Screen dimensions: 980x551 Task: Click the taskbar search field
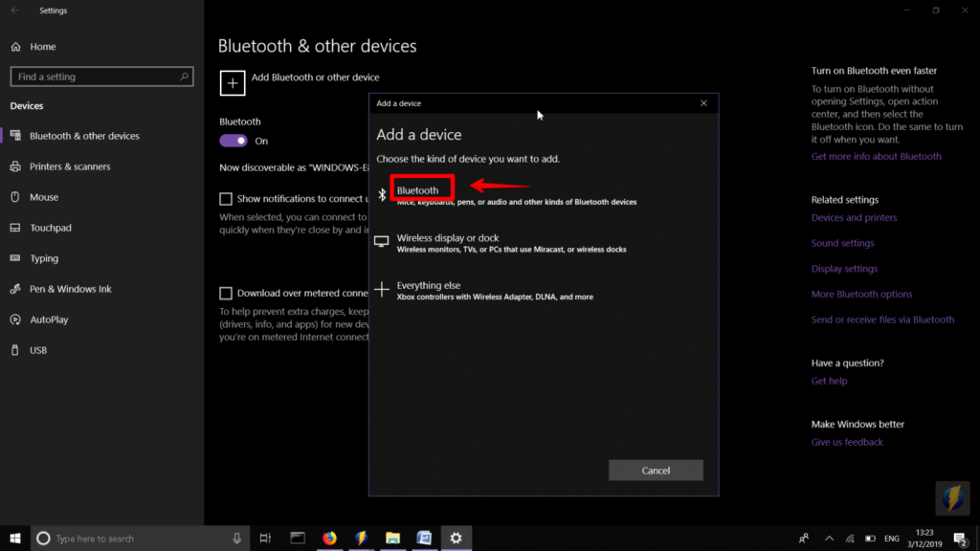(140, 538)
